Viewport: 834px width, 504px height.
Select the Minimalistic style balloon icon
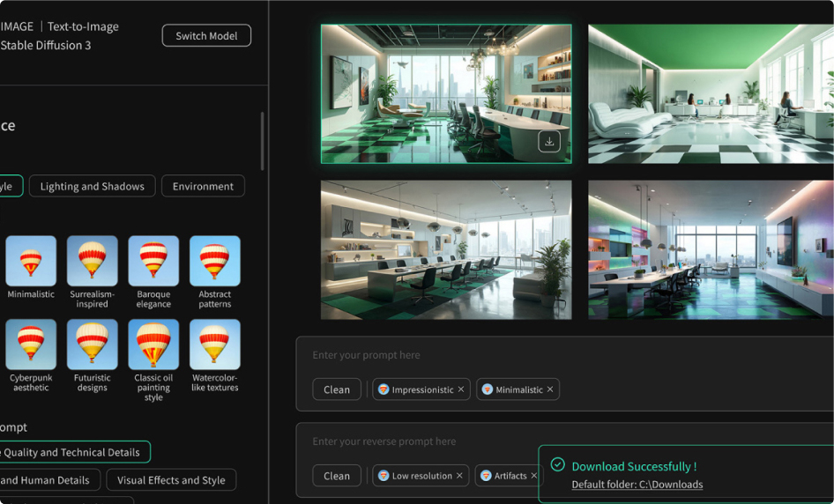pyautogui.click(x=31, y=261)
